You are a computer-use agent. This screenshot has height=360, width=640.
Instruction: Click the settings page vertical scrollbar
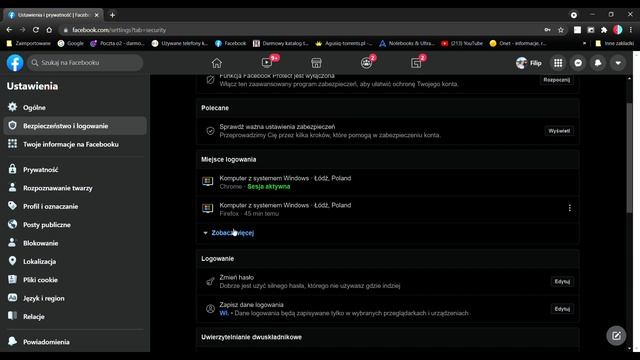click(x=629, y=158)
